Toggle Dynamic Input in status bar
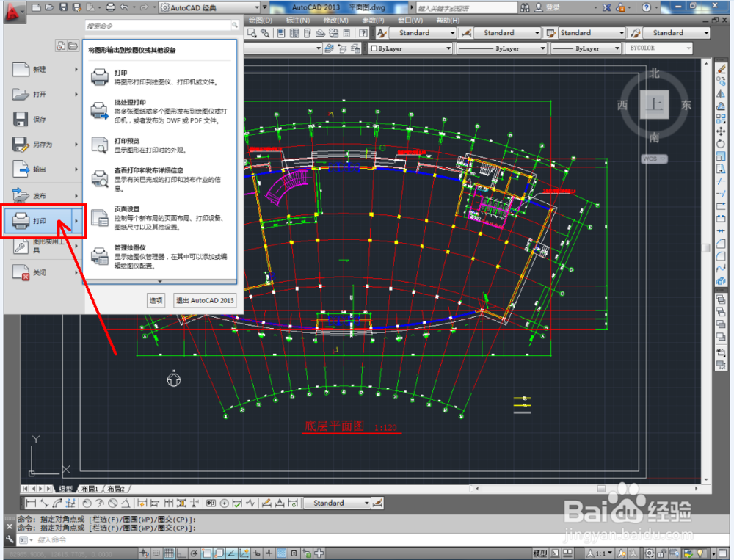The height and width of the screenshot is (560, 734). click(256, 553)
